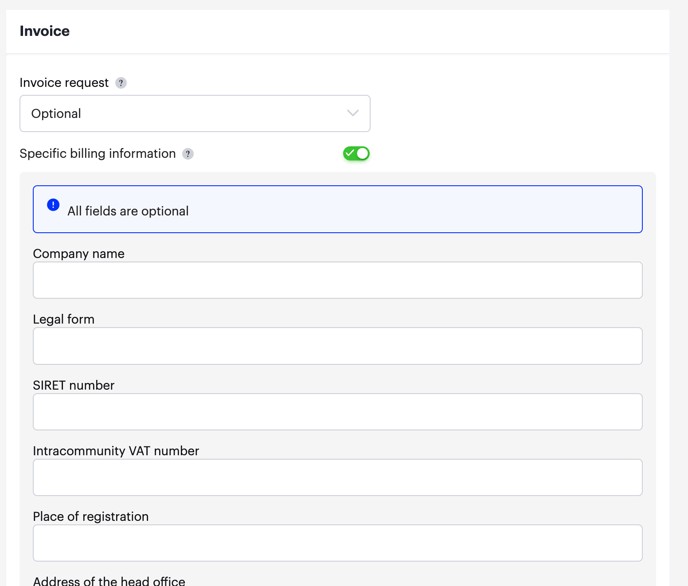Focus the Company name input field
The image size is (688, 586).
(337, 281)
